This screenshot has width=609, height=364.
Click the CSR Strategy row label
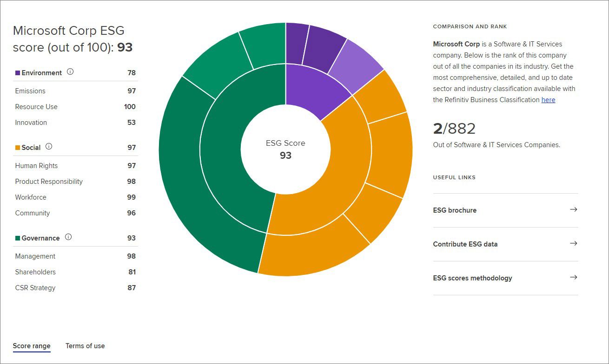pyautogui.click(x=35, y=288)
